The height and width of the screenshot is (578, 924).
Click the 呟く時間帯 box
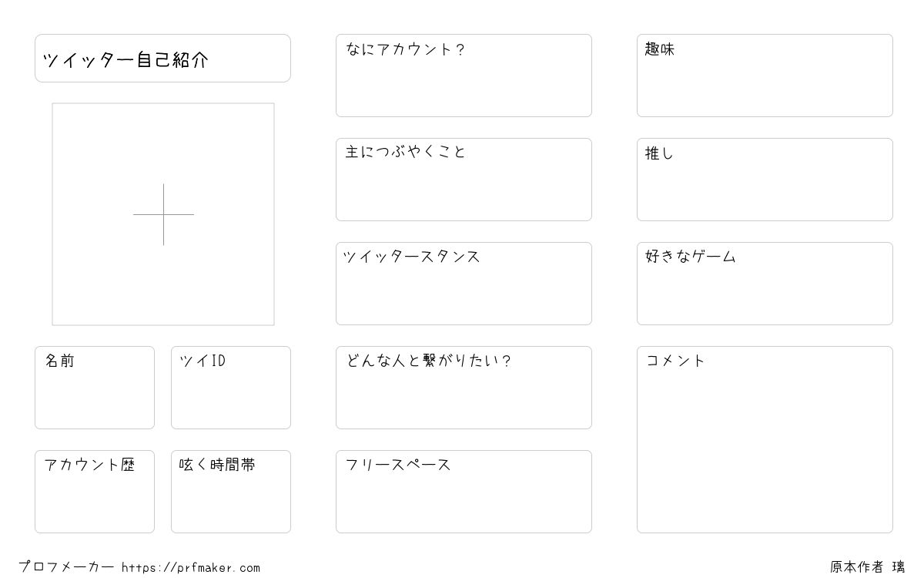(x=231, y=492)
